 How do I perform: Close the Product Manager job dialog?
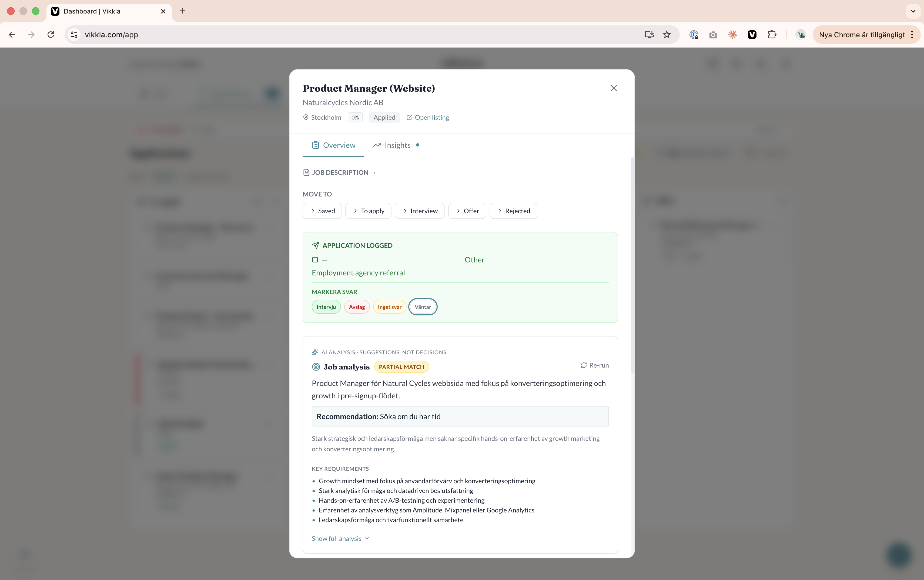(614, 88)
